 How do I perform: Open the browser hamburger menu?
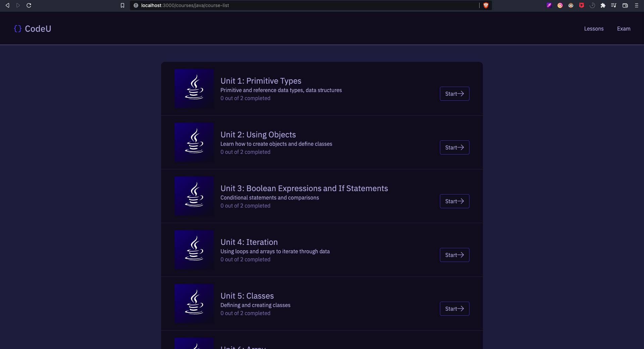[636, 5]
